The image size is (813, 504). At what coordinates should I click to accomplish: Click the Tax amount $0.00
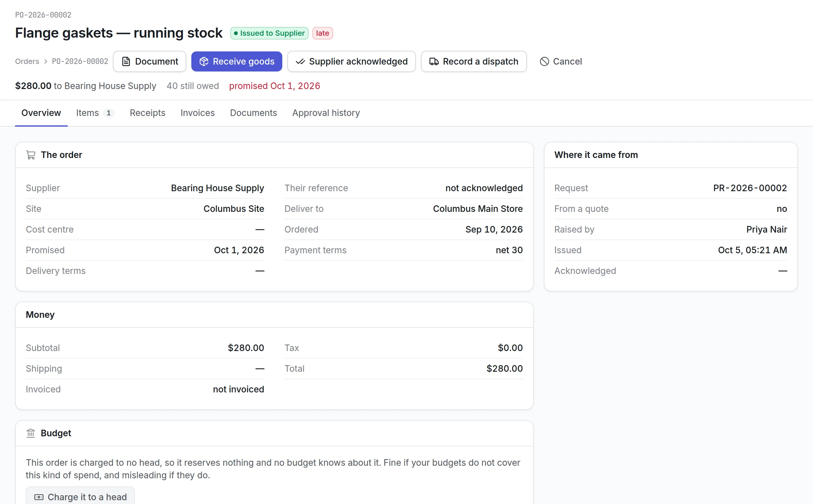[x=510, y=348]
